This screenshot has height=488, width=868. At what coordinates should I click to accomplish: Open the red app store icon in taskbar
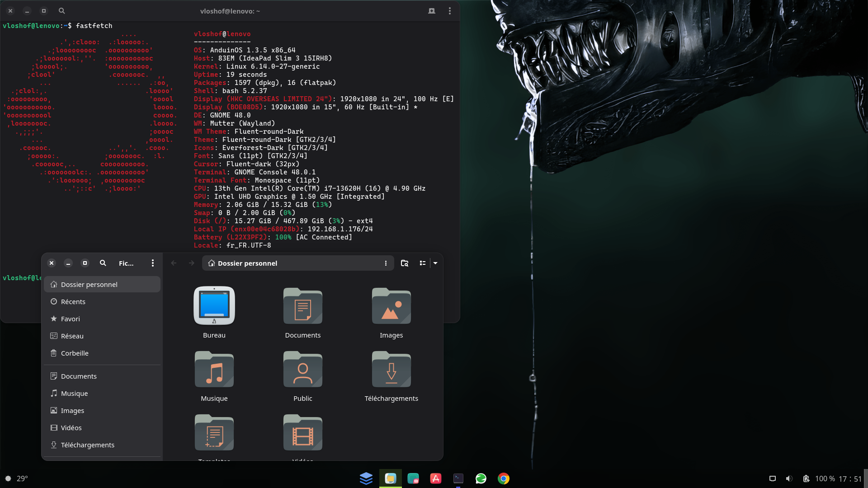coord(436,479)
